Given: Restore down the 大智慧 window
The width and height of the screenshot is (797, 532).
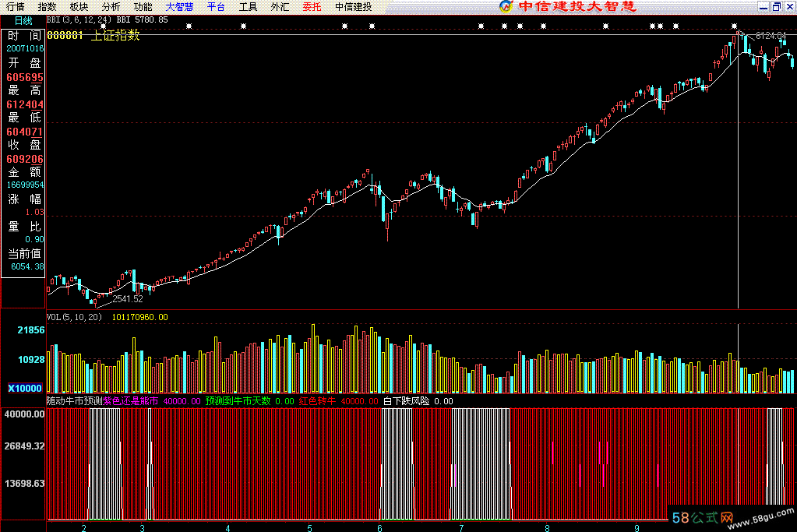Looking at the screenshot, I should pyautogui.click(x=777, y=6).
